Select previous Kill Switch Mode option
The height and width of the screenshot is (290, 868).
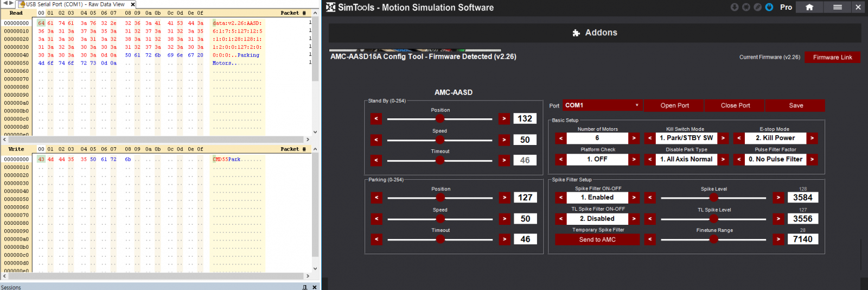650,138
